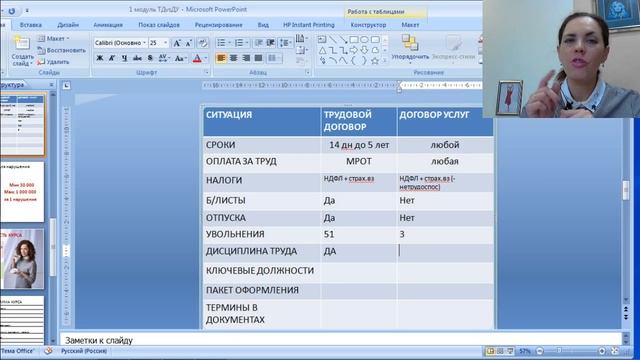
Task: Open the Макет table tools tab
Action: click(x=410, y=25)
